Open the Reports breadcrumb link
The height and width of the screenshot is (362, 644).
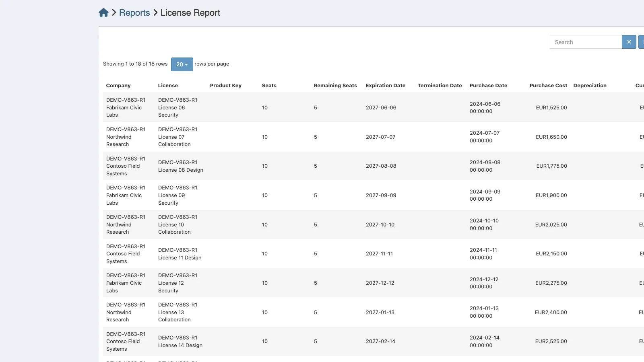click(134, 13)
